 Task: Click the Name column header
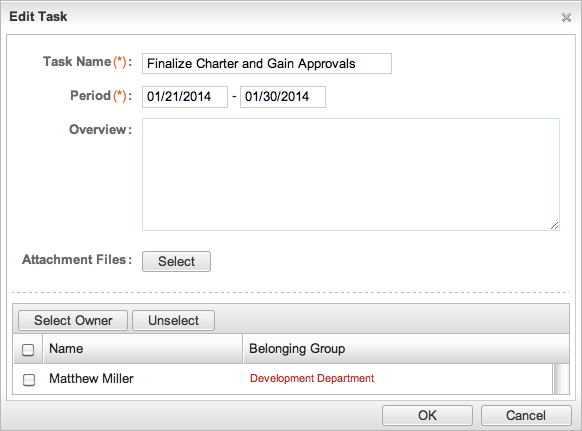tap(143, 349)
